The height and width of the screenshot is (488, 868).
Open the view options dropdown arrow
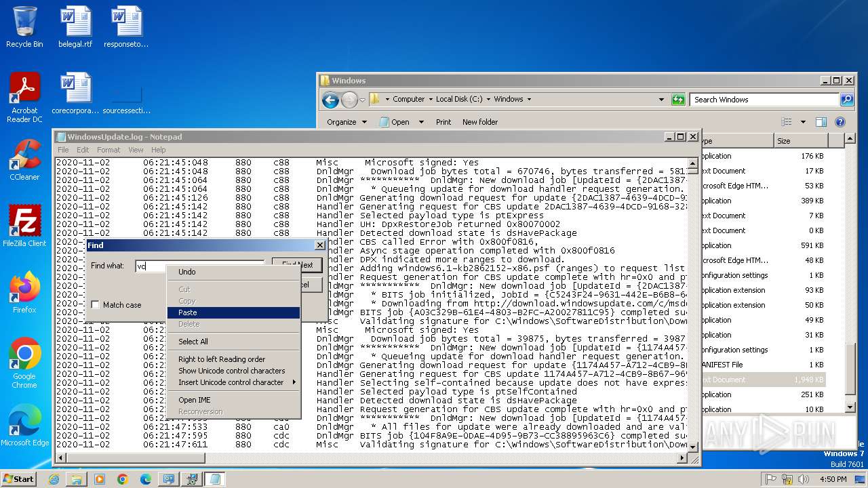point(803,122)
